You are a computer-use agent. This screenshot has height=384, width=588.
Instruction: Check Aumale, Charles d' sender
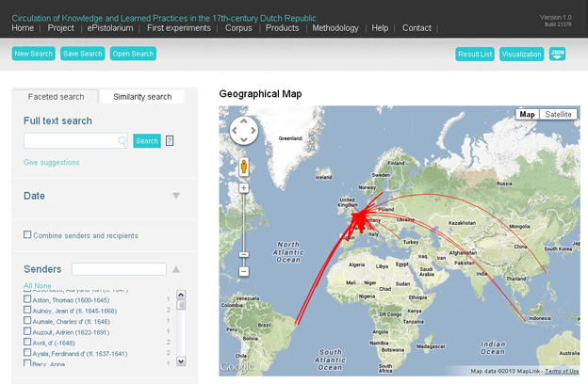[x=27, y=320]
